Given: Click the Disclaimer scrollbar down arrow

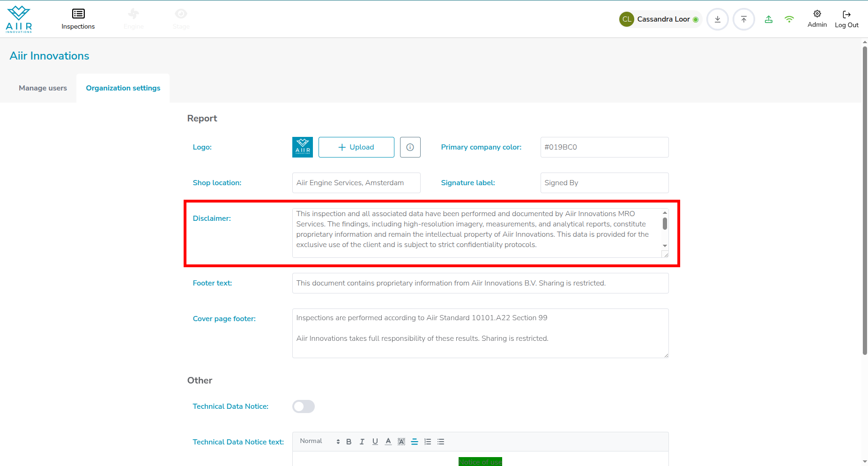Looking at the screenshot, I should (665, 246).
